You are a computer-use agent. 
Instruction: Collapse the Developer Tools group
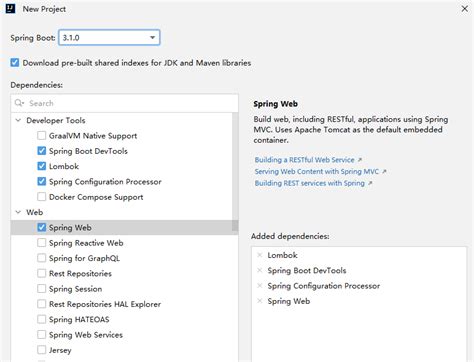18,120
